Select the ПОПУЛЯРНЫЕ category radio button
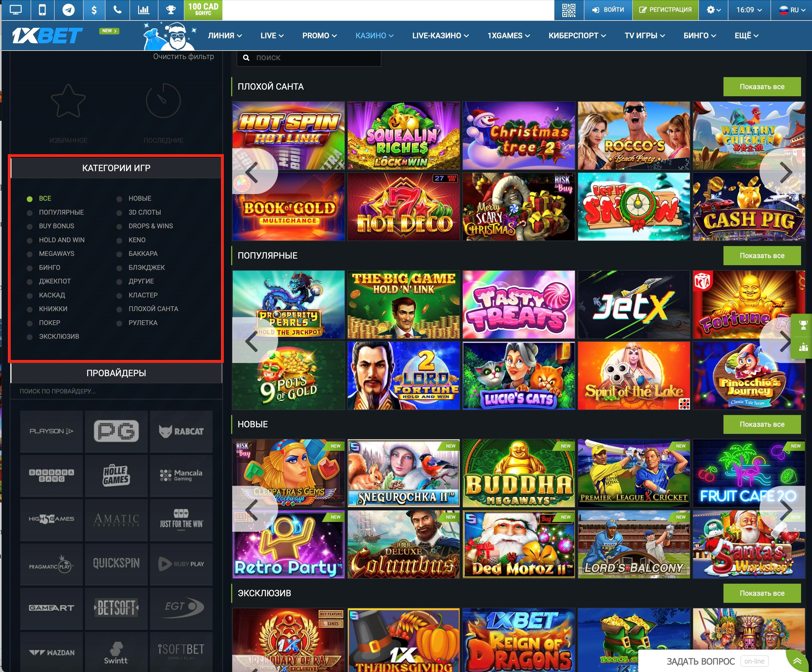This screenshot has width=812, height=672. pos(30,213)
